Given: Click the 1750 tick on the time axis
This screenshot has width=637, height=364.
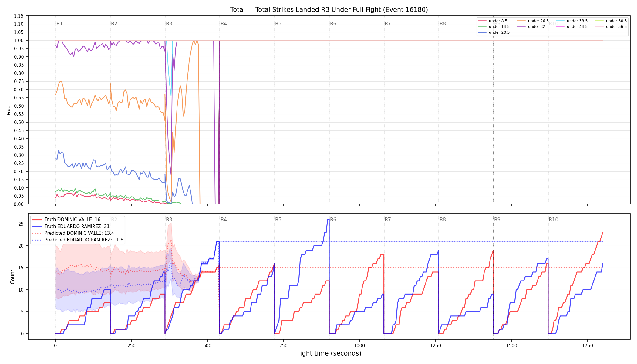Looking at the screenshot, I should pos(588,345).
